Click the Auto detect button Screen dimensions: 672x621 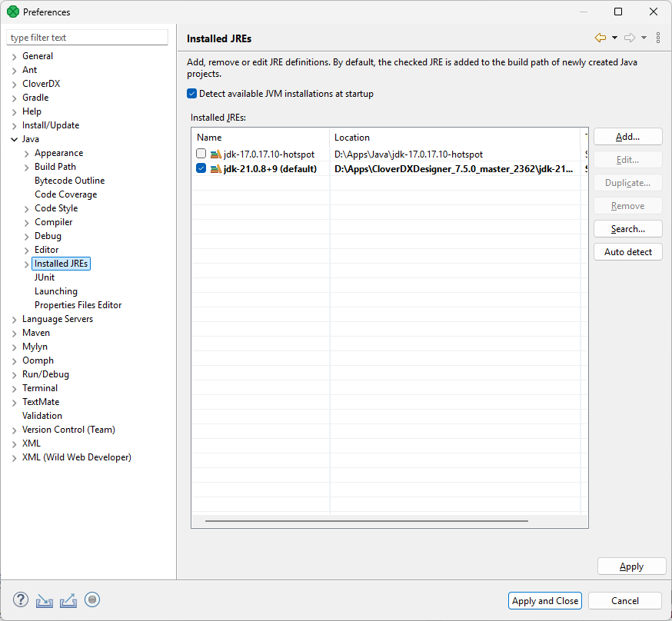point(628,252)
